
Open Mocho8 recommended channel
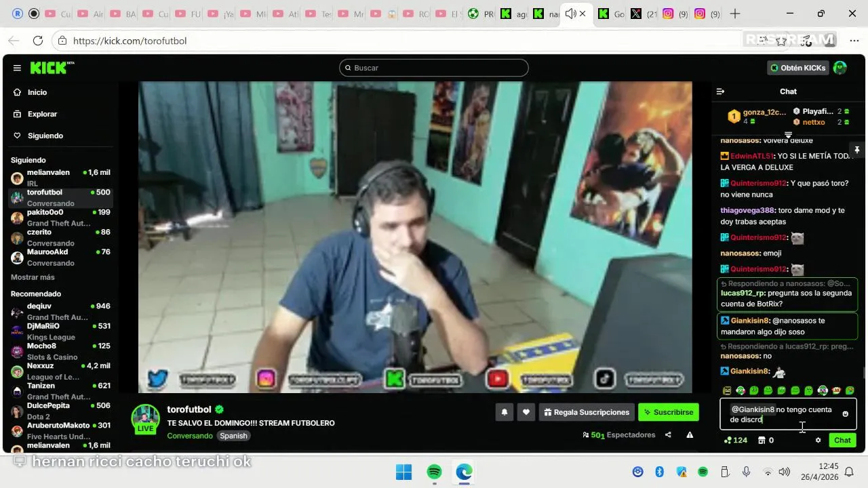click(x=60, y=351)
